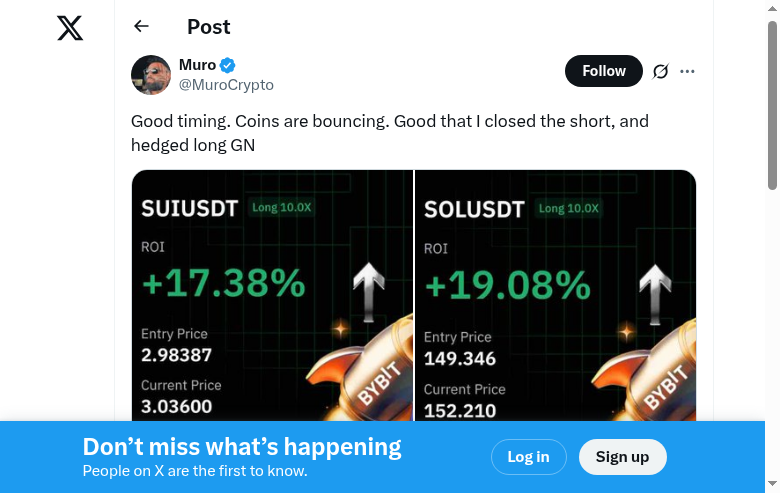780x493 pixels.
Task: Click the X logo
Action: [70, 28]
